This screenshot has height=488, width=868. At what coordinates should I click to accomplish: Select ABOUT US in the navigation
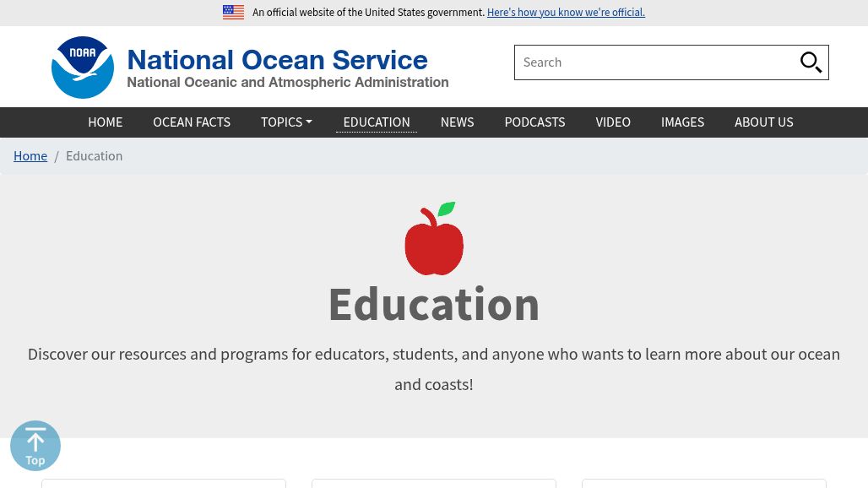pos(763,122)
